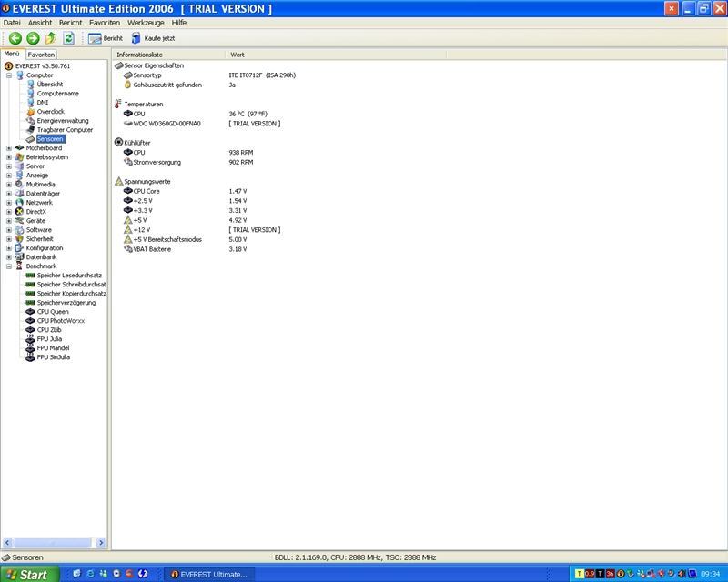The width and height of the screenshot is (728, 582).
Task: Open the Bericht report toolbar button
Action: [106, 38]
